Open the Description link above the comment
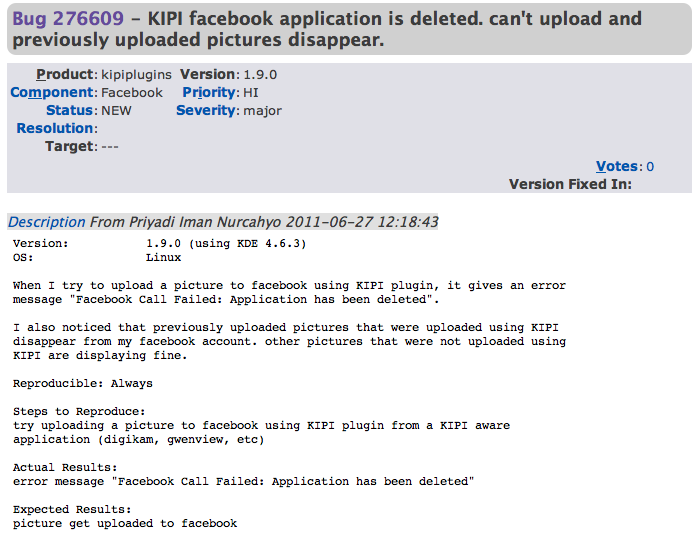 [47, 222]
